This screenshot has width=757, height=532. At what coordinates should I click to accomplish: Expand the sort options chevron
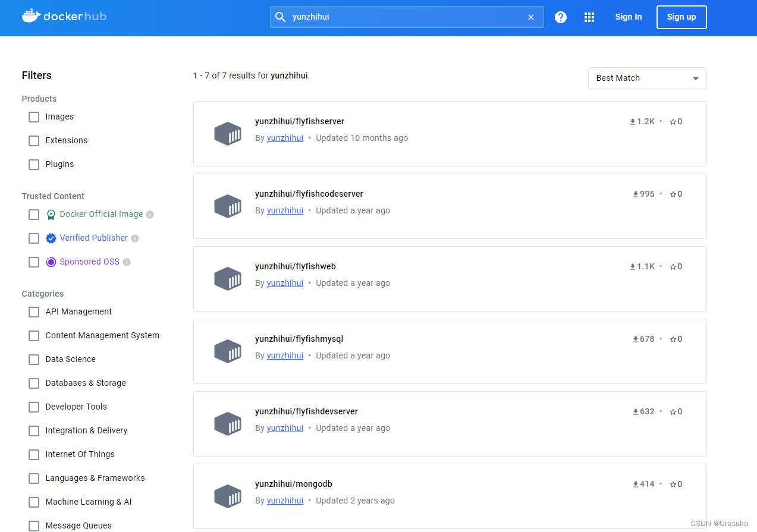(x=695, y=78)
